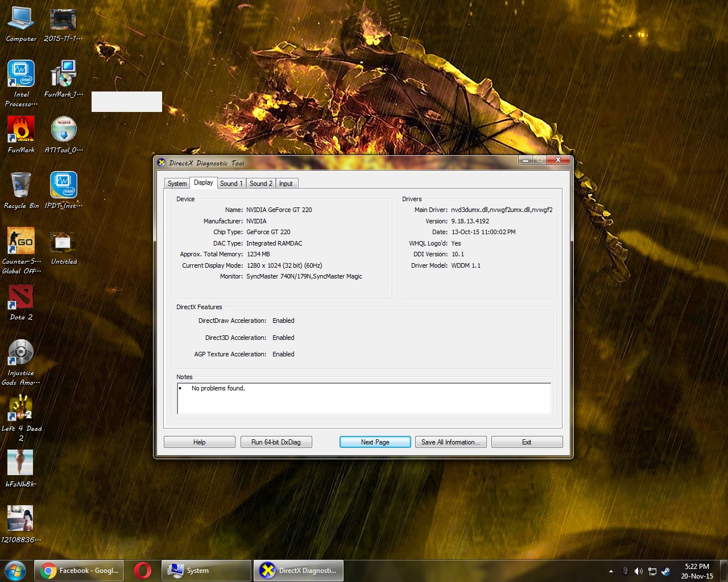
Task: Go to the Input tab
Action: [x=286, y=184]
